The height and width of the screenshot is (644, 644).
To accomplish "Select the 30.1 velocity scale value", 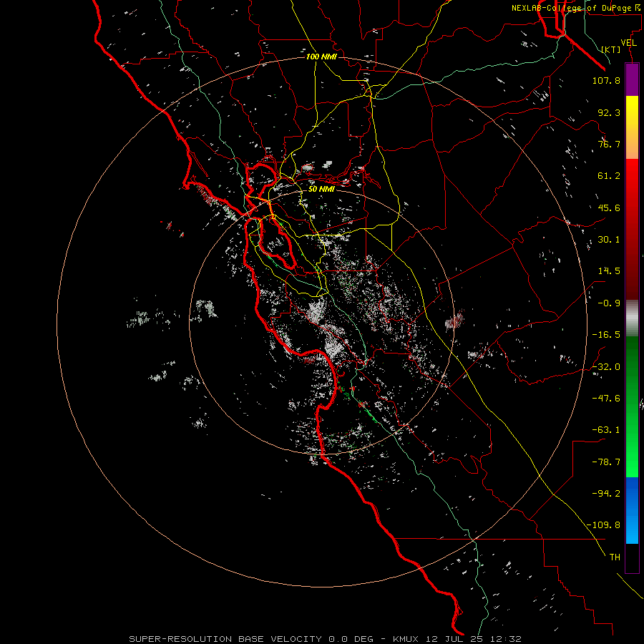I will click(609, 240).
